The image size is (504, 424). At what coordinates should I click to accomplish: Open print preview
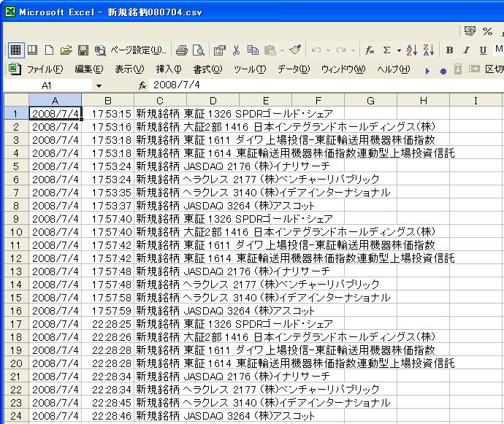coord(199,50)
